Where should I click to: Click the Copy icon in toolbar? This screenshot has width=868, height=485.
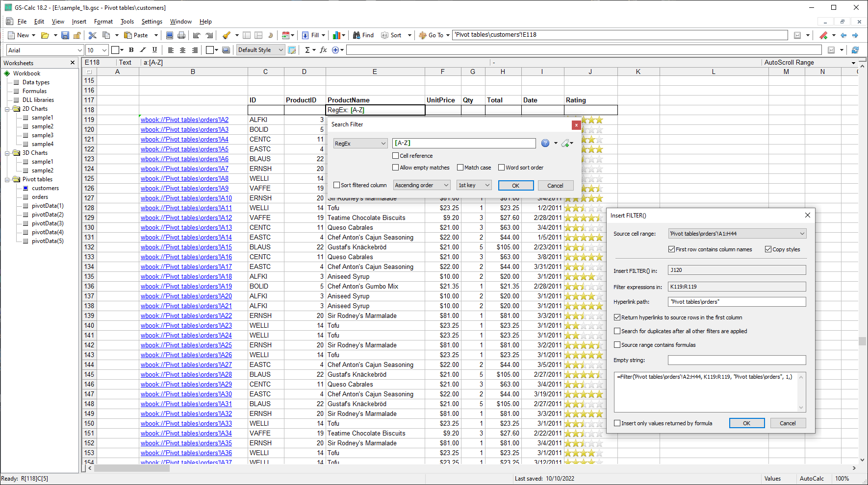[x=106, y=35]
